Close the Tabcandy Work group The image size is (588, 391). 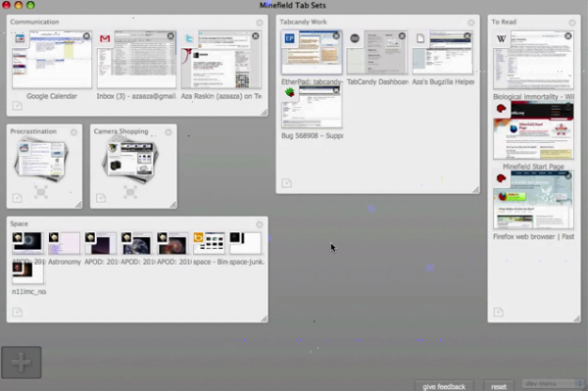[471, 23]
